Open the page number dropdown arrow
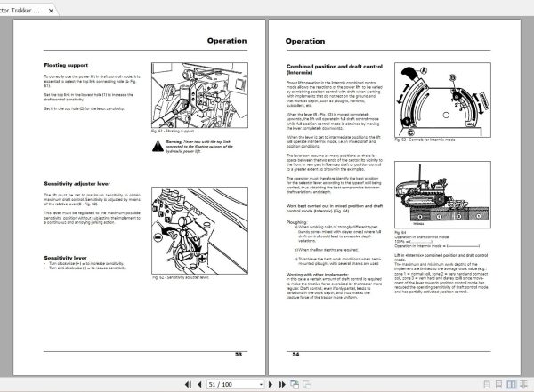Image resolution: width=534 pixels, height=392 pixels. pyautogui.click(x=261, y=385)
